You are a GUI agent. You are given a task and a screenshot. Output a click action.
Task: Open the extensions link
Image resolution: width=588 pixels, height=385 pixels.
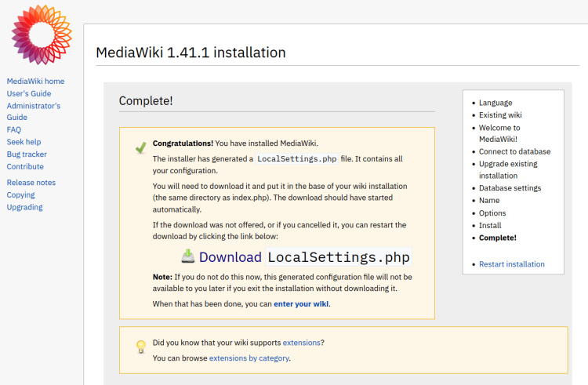click(x=301, y=343)
